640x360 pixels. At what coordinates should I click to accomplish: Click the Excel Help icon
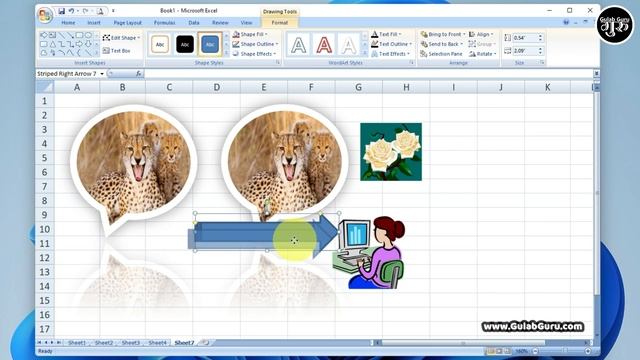click(x=566, y=22)
